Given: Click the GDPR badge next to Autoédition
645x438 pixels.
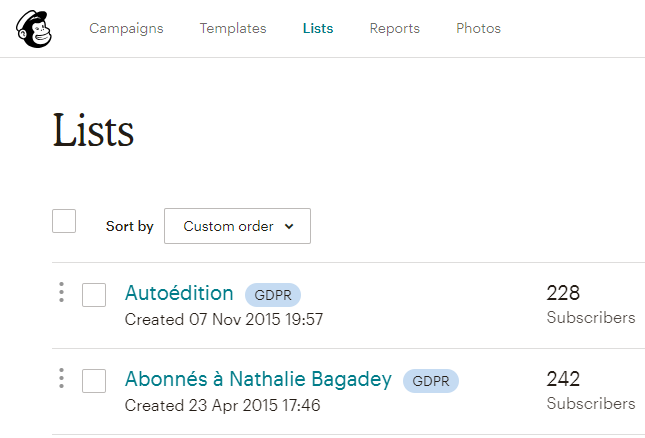Looking at the screenshot, I should point(273,295).
